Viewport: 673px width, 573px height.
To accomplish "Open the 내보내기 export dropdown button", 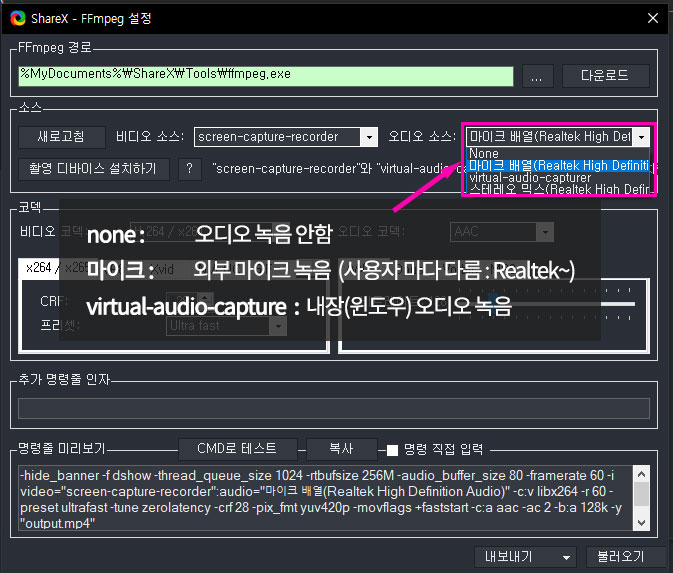I will (x=525, y=557).
